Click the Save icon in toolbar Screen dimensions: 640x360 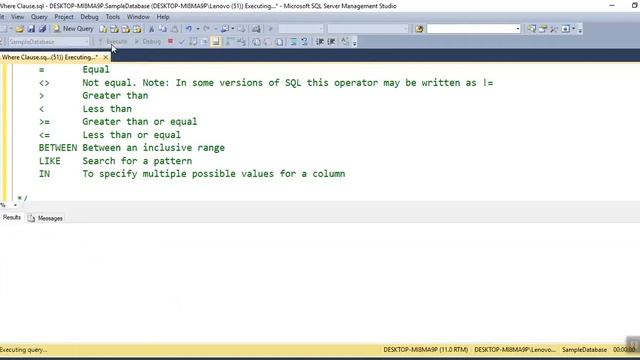(x=31, y=29)
